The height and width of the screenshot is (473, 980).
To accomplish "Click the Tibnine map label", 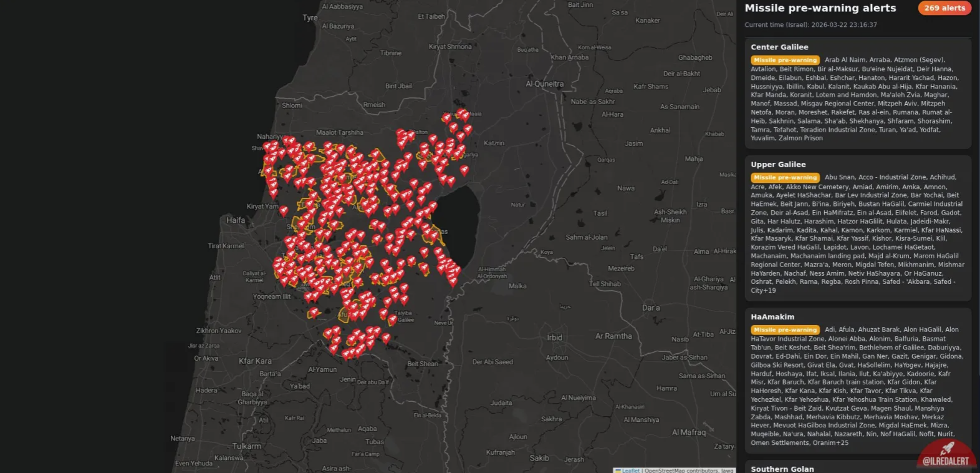I will tap(391, 53).
